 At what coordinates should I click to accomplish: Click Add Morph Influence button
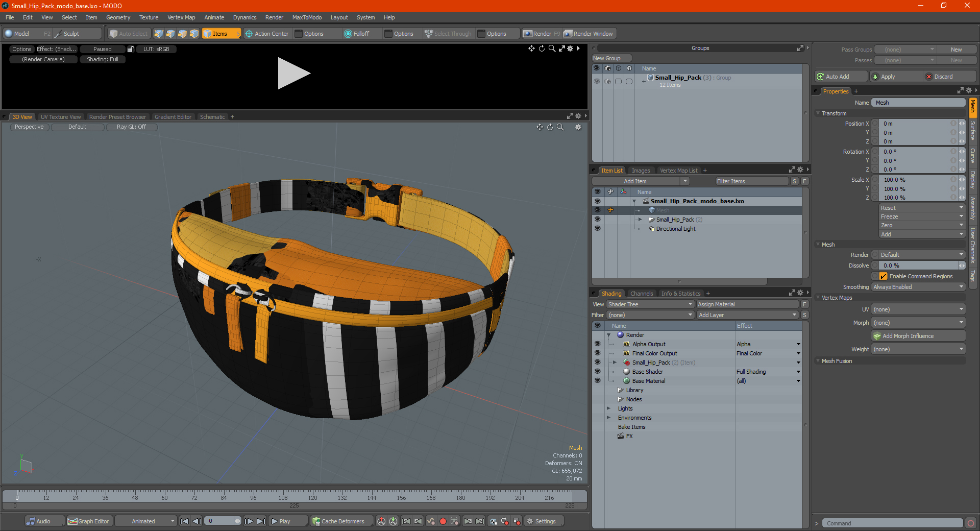coord(918,336)
